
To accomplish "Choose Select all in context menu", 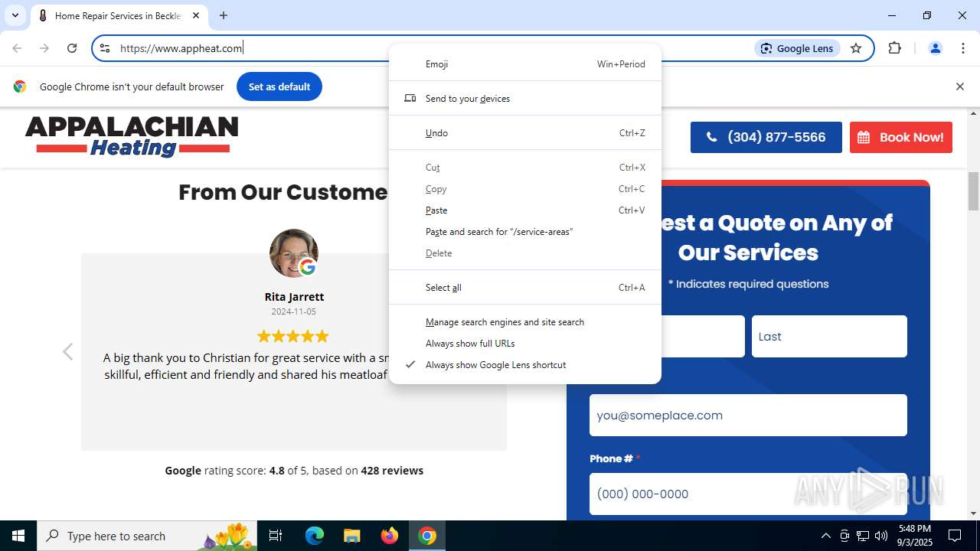I will click(525, 288).
